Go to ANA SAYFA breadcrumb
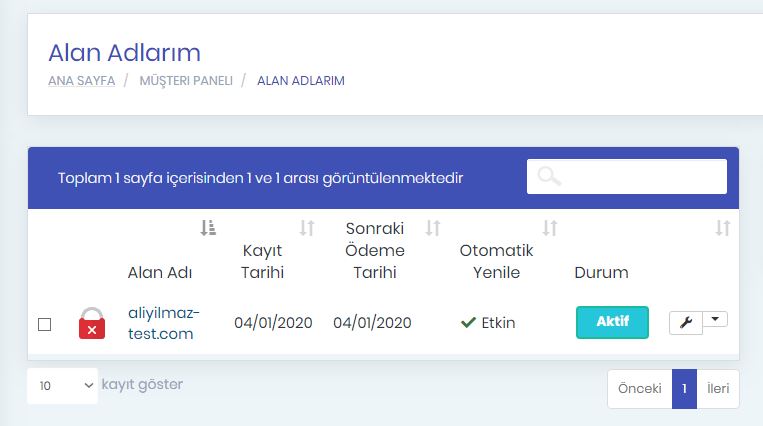The image size is (763, 426). coord(82,81)
